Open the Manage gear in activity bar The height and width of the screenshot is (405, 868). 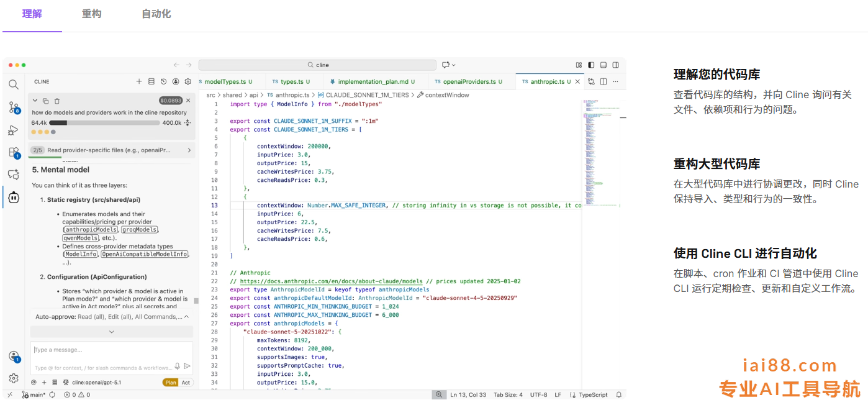[x=13, y=378]
